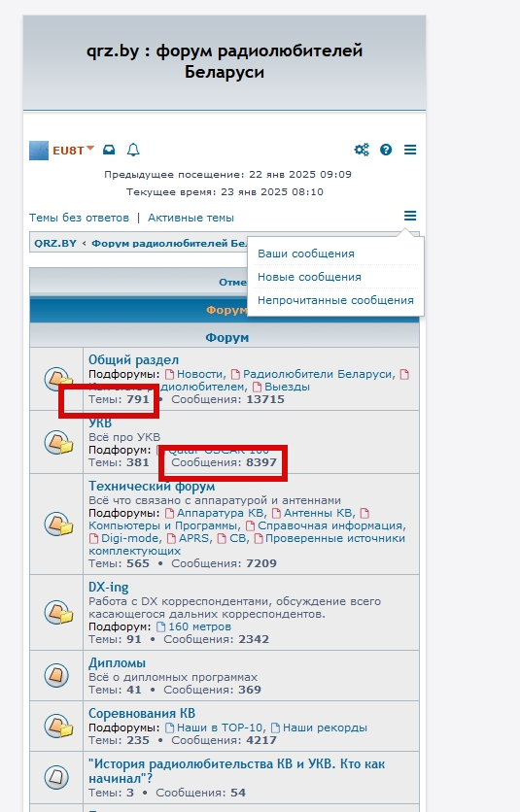The width and height of the screenshot is (520, 812).
Task: Select Новые сообщения menu entry
Action: pyautogui.click(x=309, y=277)
